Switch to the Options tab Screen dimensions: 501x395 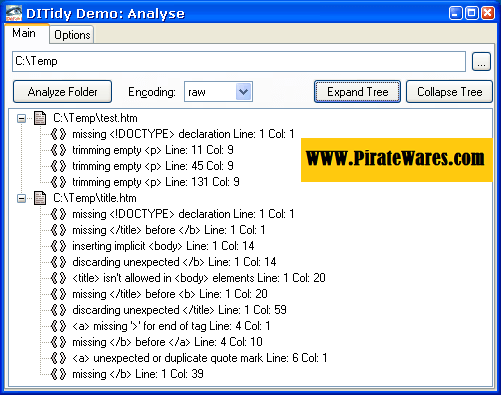(x=72, y=35)
